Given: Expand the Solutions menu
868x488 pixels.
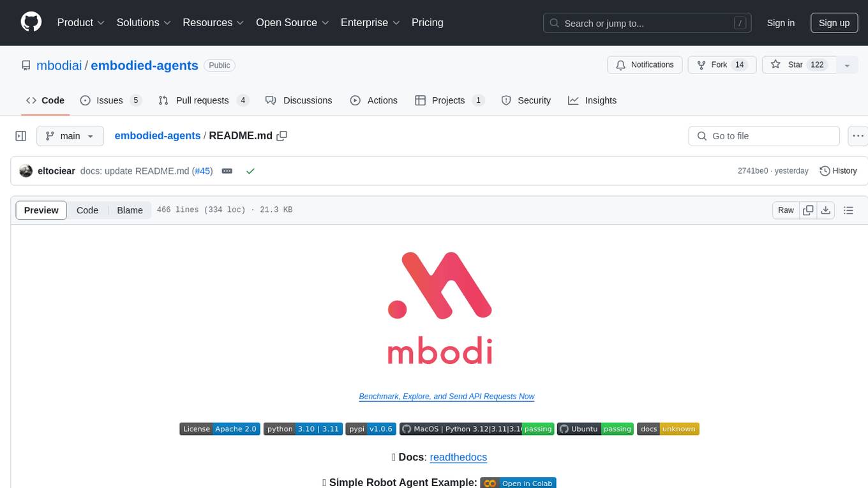Looking at the screenshot, I should (x=144, y=22).
